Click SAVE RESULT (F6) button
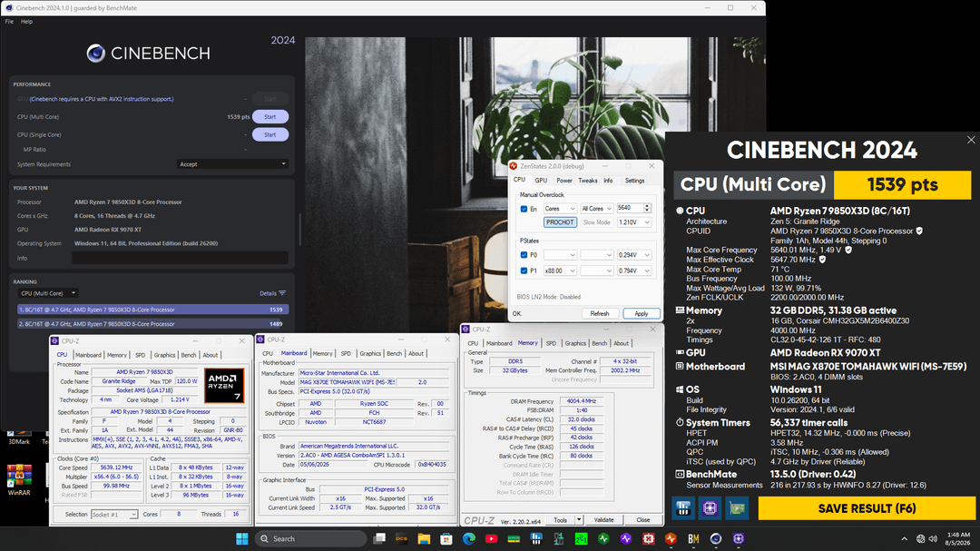980x551 pixels. 867,508
